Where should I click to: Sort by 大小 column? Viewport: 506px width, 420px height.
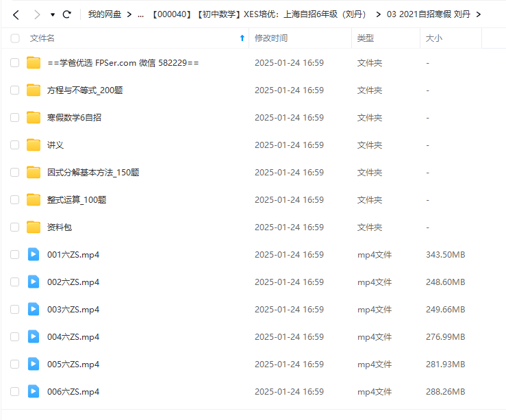tap(433, 38)
